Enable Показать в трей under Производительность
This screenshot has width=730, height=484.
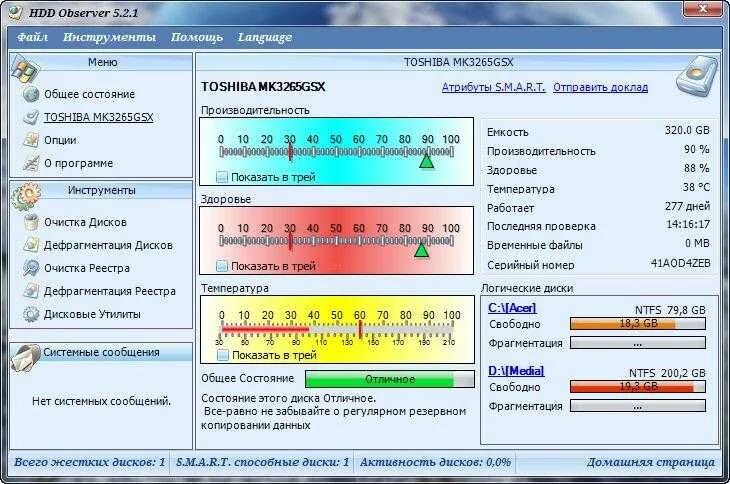[222, 177]
